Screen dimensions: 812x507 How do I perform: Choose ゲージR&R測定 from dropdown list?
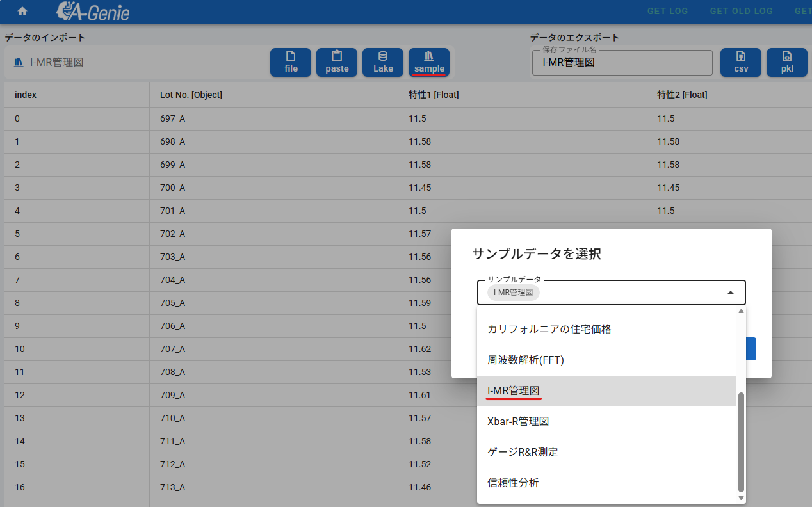[x=523, y=452]
